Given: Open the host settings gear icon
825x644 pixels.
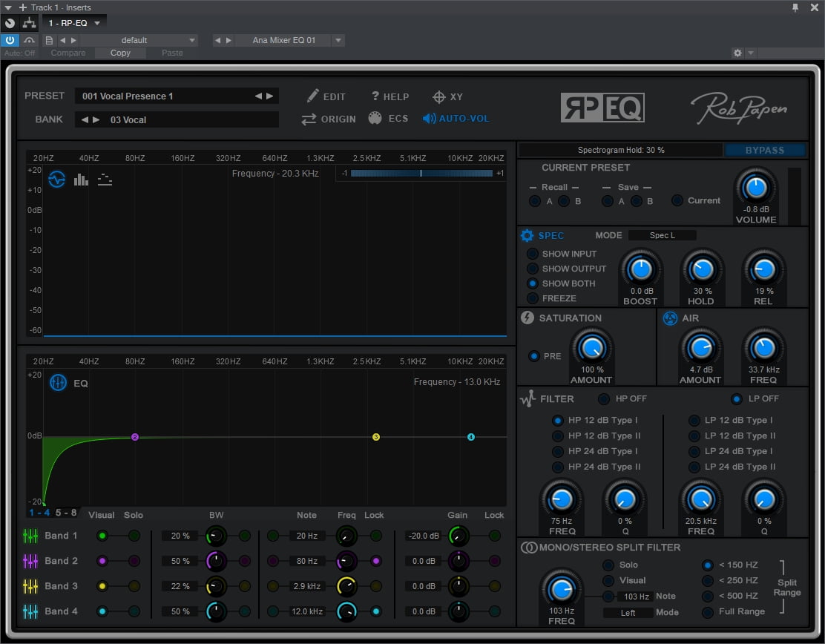Looking at the screenshot, I should [x=737, y=53].
